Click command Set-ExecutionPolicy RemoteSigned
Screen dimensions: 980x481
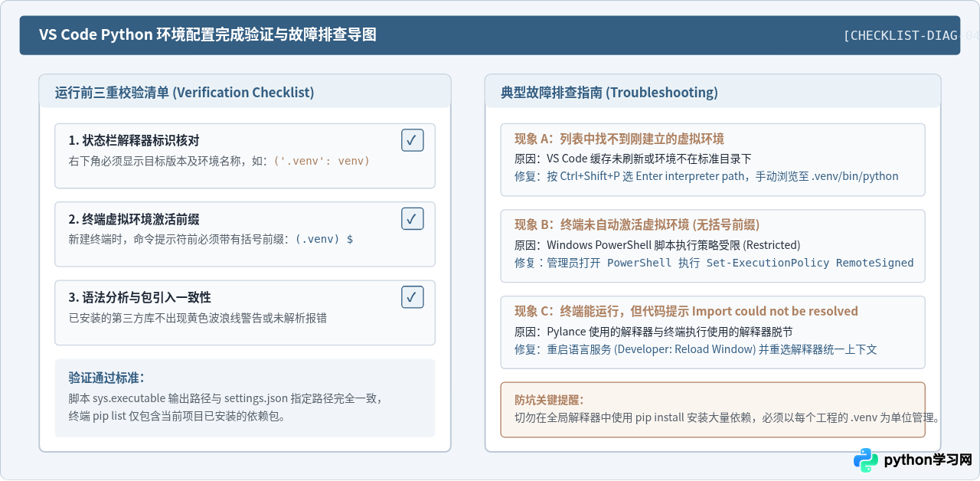pos(810,263)
